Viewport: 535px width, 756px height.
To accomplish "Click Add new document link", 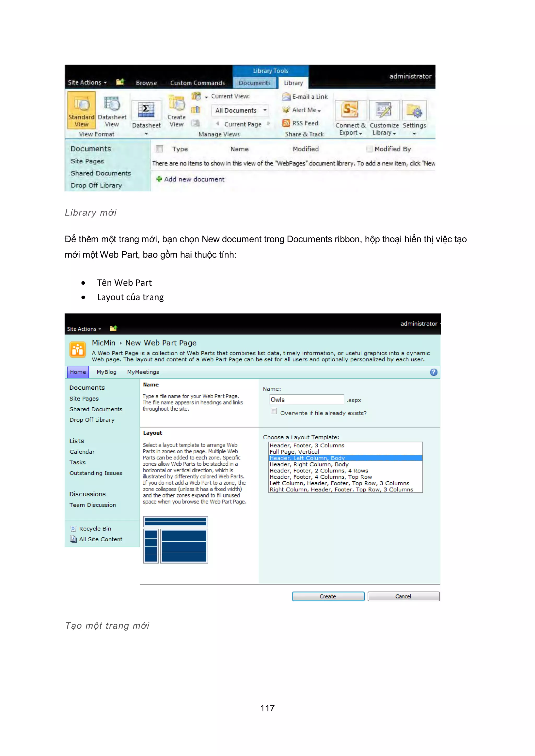I will click(x=194, y=179).
